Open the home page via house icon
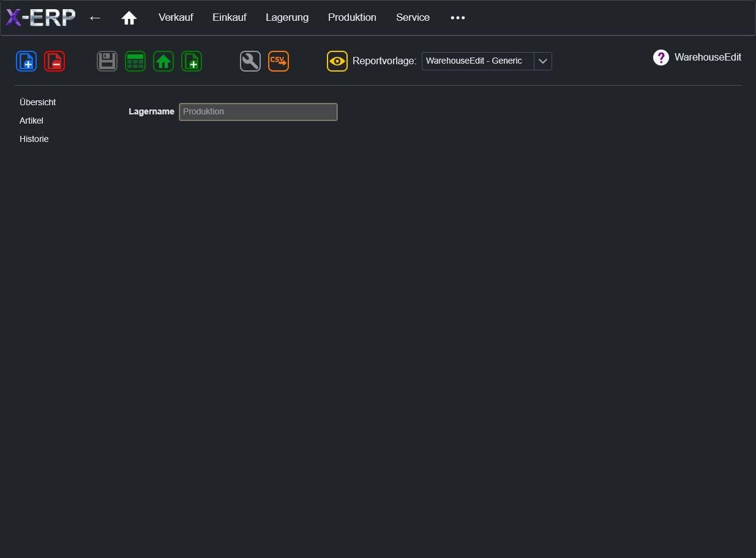This screenshot has height=558, width=756. pos(129,18)
